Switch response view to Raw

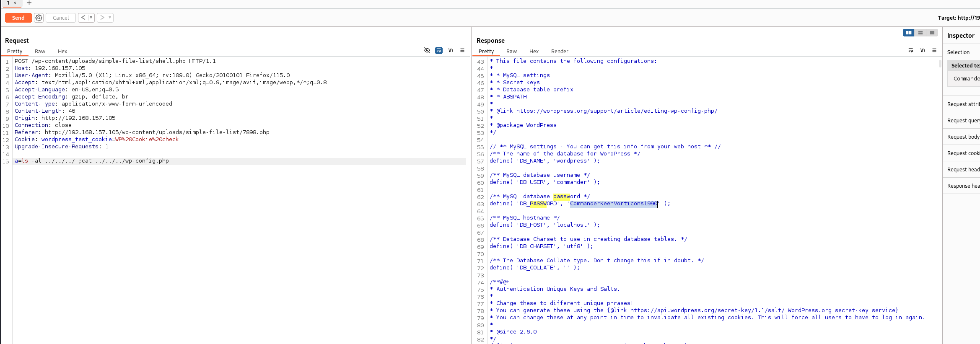coord(511,51)
